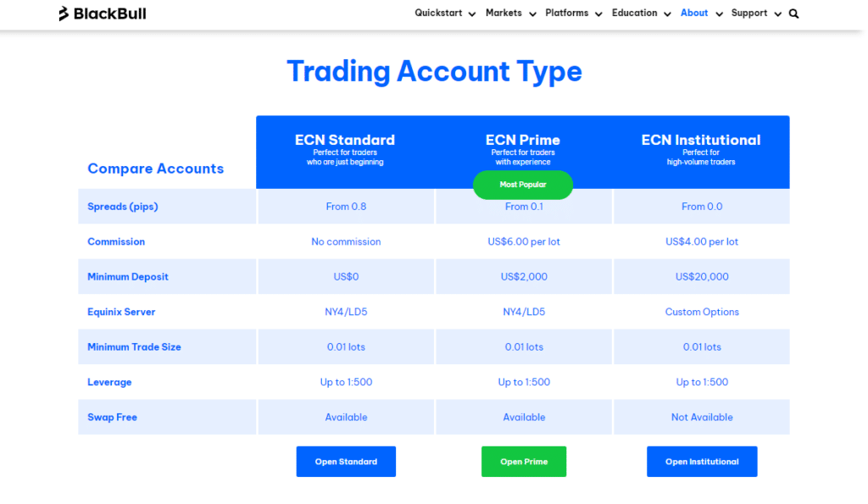This screenshot has width=868, height=504.
Task: Click 0.01 lots in ECN Standard column
Action: point(346,347)
